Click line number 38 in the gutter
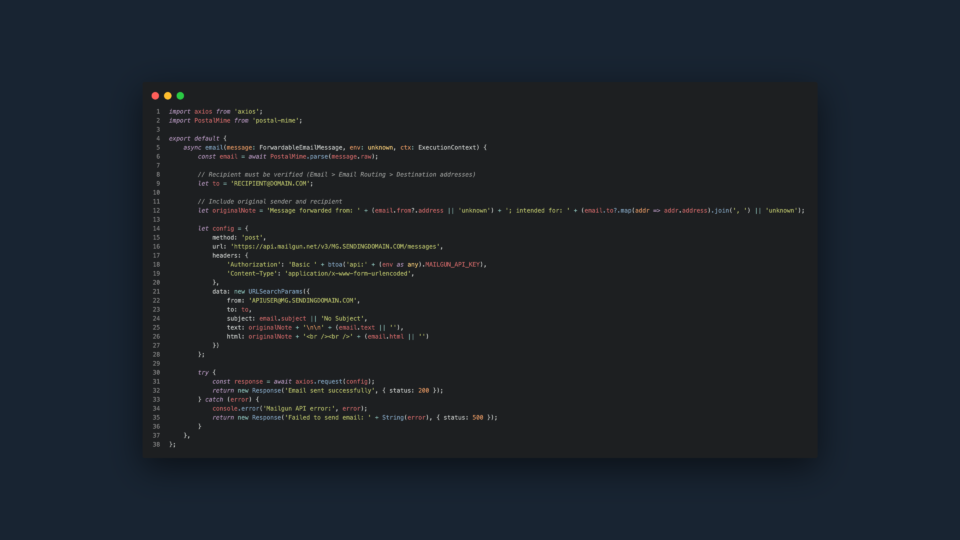Image resolution: width=960 pixels, height=540 pixels. click(156, 444)
